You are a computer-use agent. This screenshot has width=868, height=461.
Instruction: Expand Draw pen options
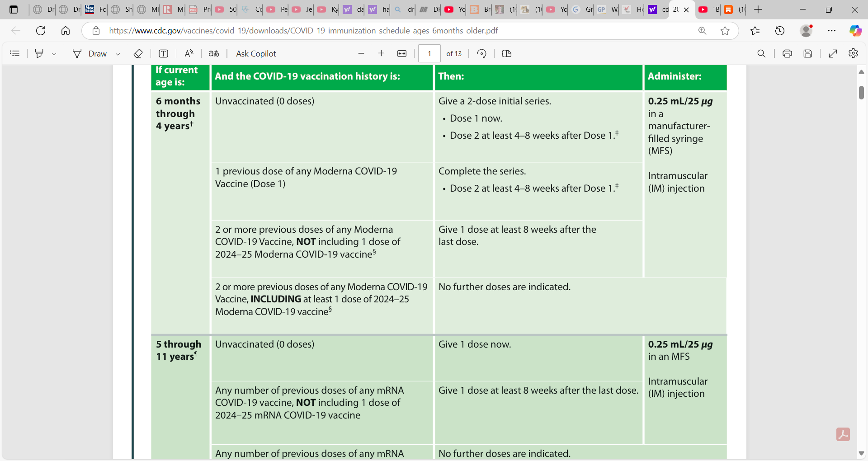118,54
